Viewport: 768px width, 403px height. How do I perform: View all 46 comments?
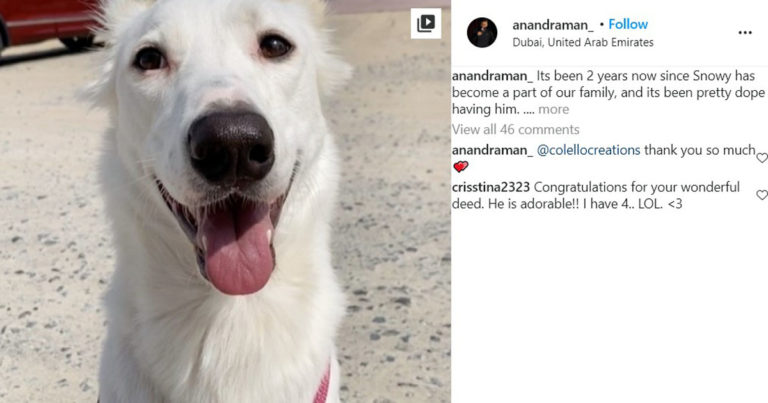pyautogui.click(x=515, y=129)
